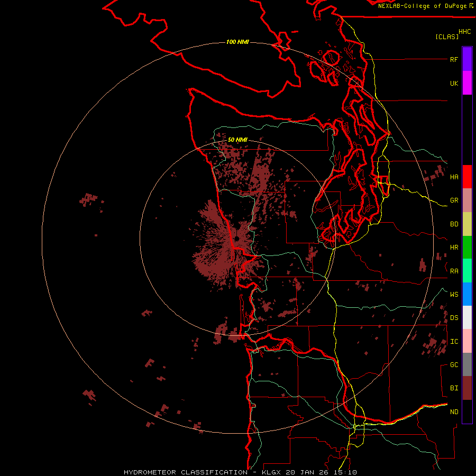The height and width of the screenshot is (476, 476).
Task: Click the green HR legend swatch
Action: [467, 248]
